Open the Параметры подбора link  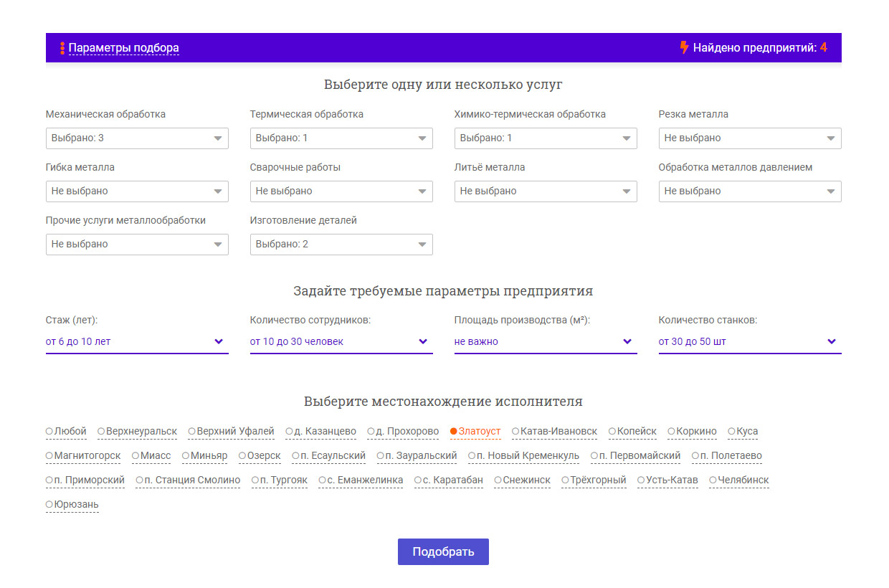coord(124,48)
